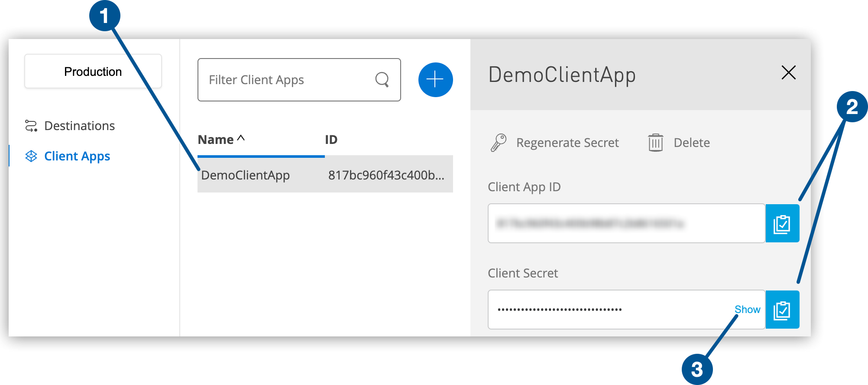Click into the Filter Client Apps field

pos(286,80)
